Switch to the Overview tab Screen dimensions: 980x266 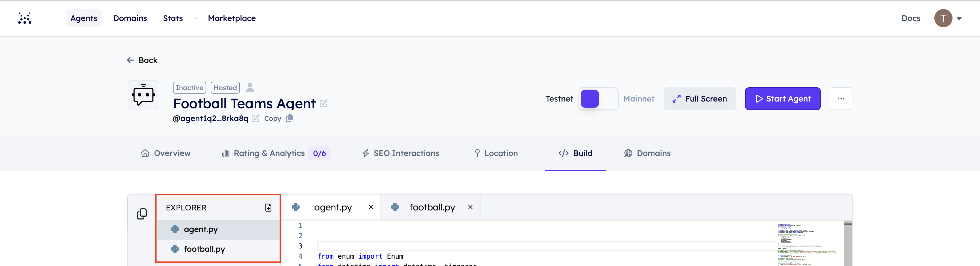click(x=166, y=153)
